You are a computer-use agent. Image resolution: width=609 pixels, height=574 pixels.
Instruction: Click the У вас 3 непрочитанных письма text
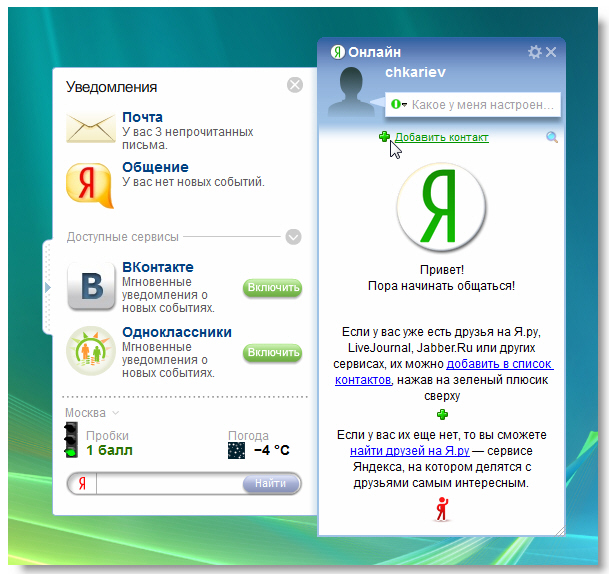click(188, 138)
